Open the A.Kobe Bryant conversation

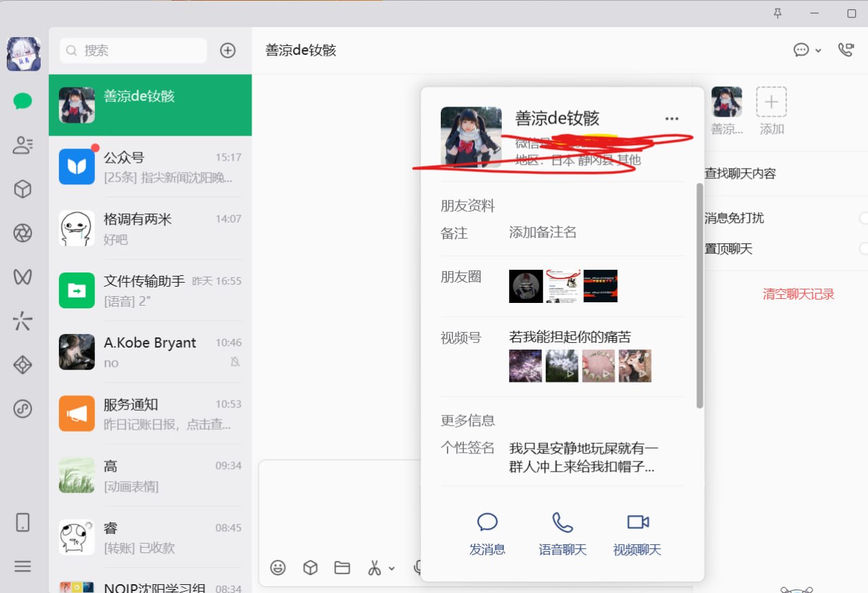point(151,352)
